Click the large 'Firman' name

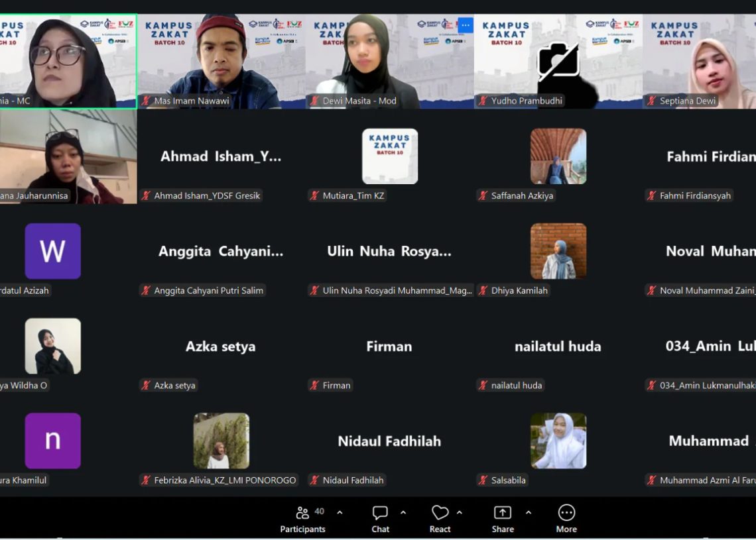[389, 347]
